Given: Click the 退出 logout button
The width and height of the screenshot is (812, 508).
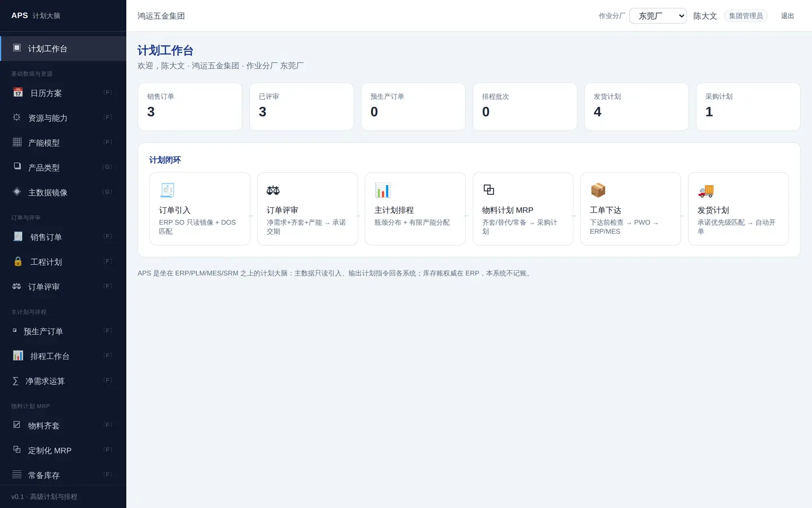Looking at the screenshot, I should 787,16.
